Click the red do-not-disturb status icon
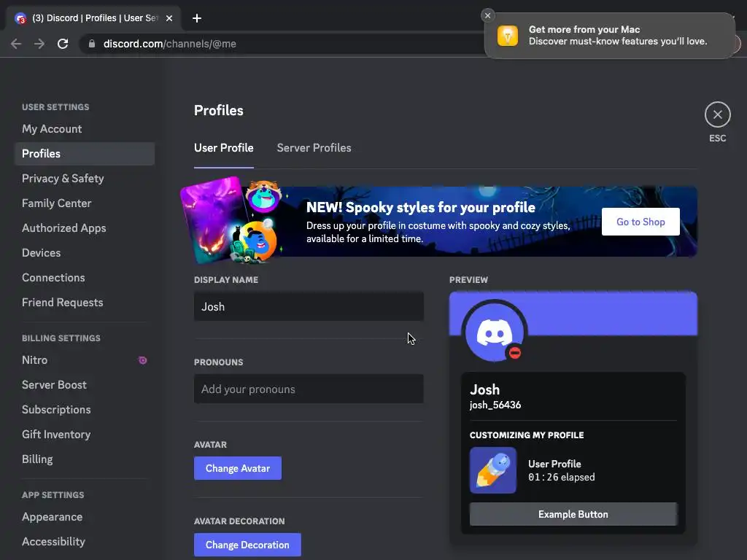 pos(514,353)
